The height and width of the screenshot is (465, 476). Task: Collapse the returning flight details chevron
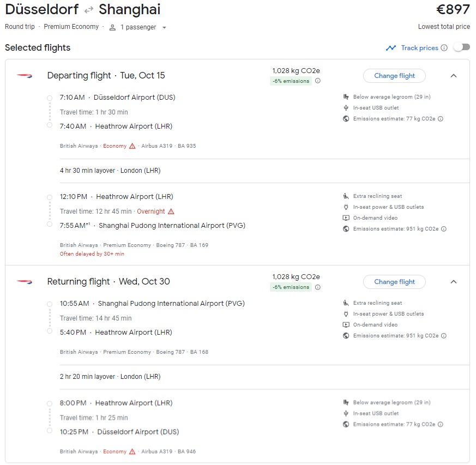point(453,282)
